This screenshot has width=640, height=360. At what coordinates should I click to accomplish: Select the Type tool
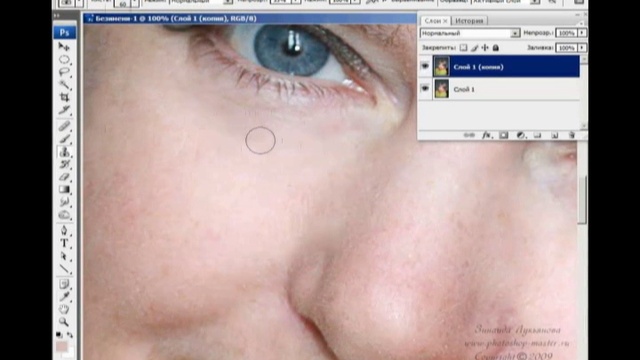[64, 244]
